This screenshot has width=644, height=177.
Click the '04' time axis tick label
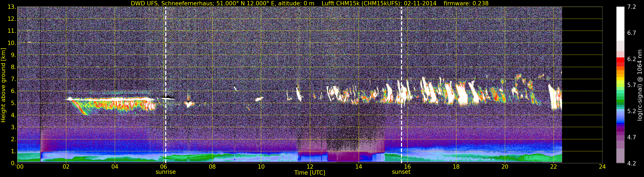click(x=115, y=167)
